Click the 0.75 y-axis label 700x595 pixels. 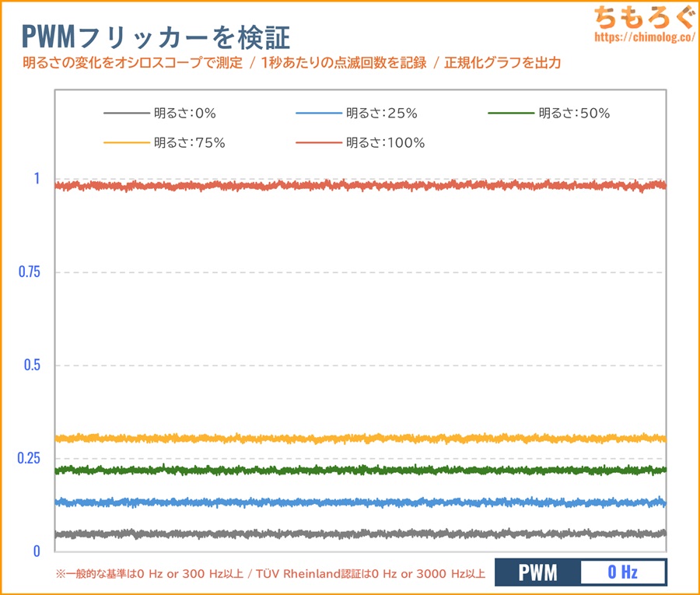point(28,271)
